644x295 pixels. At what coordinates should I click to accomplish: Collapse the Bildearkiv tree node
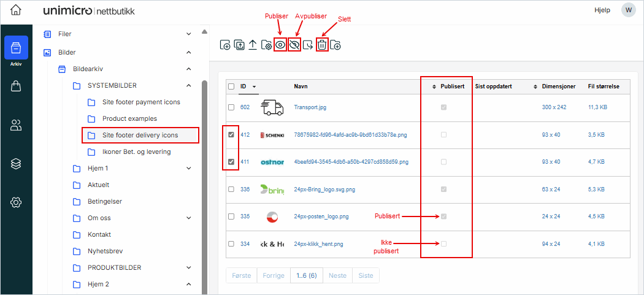point(189,69)
